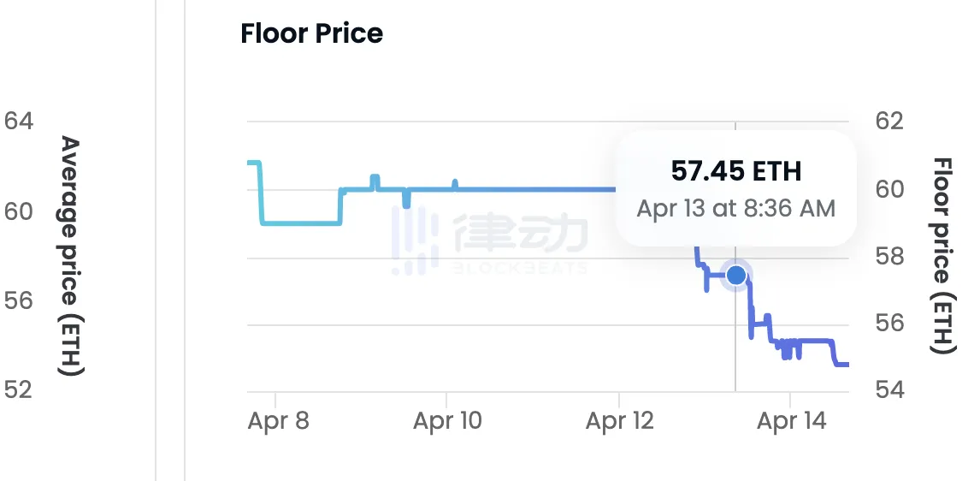The width and height of the screenshot is (980, 481).
Task: Click the light-blue line dip near Apr 8
Action: click(301, 223)
